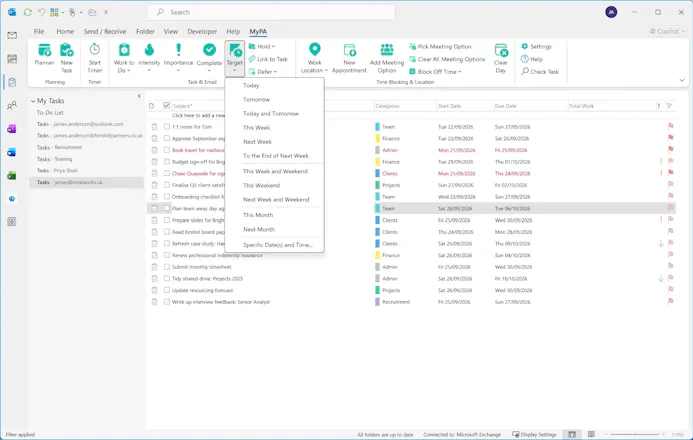
Task: Switch to Mail in the left navigation bar
Action: 12,35
